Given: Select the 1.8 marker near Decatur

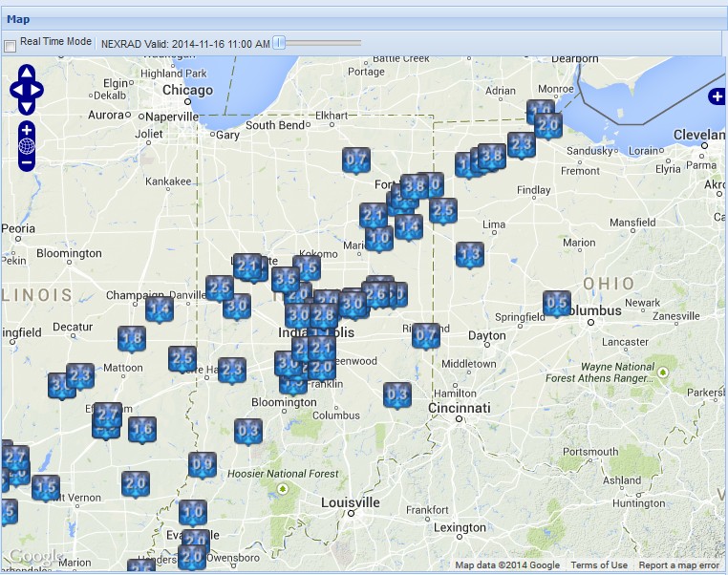Looking at the screenshot, I should [132, 339].
